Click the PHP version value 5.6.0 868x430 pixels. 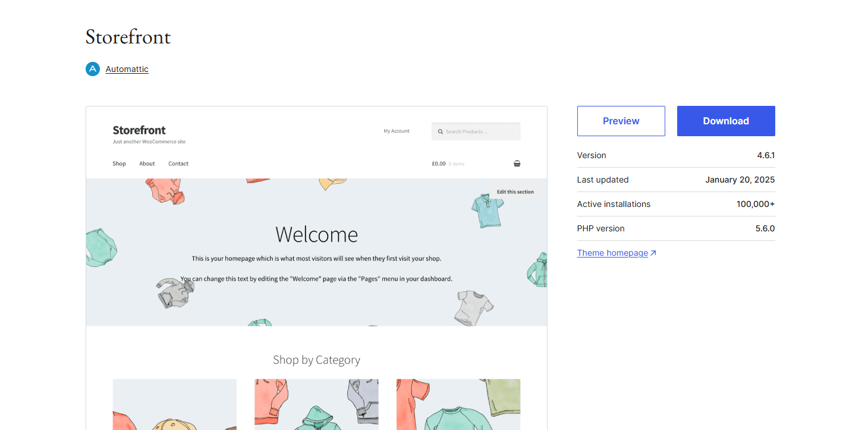pos(765,228)
